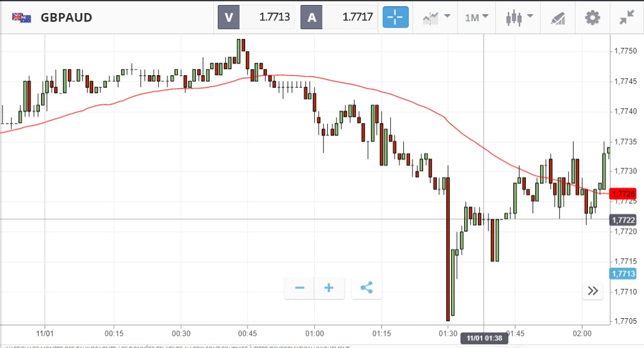644x348 pixels.
Task: Click the GBPAUD instrument name
Action: [67, 17]
